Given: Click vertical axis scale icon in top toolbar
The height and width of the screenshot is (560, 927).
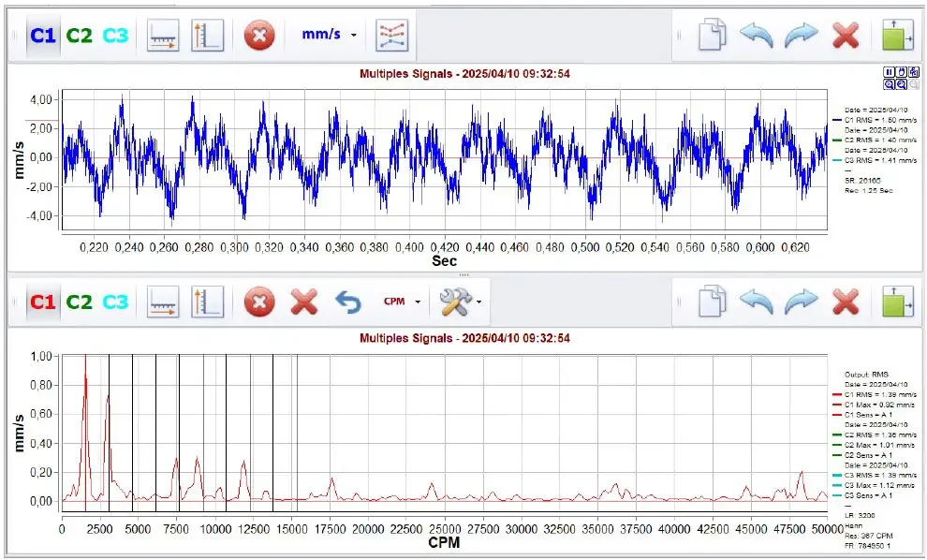Looking at the screenshot, I should (x=207, y=36).
